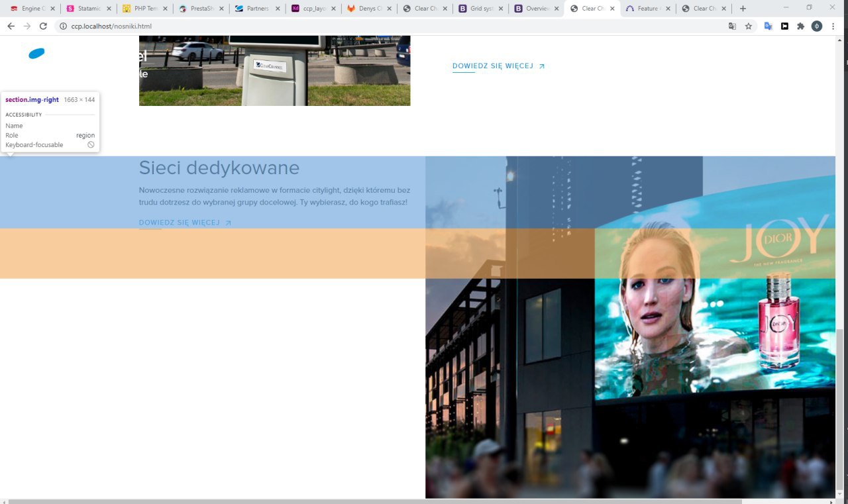Screen dimensions: 848x504
Task: Click the translate page icon
Action: coord(732,26)
